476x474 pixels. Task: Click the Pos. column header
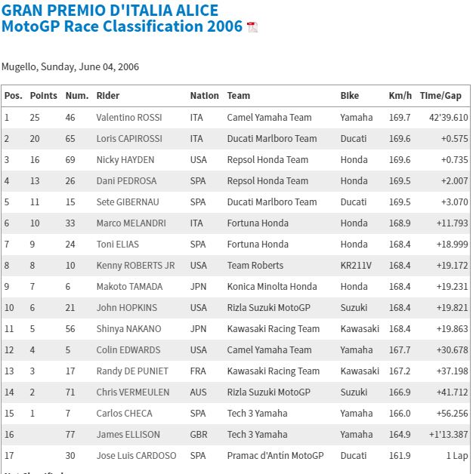[14, 96]
